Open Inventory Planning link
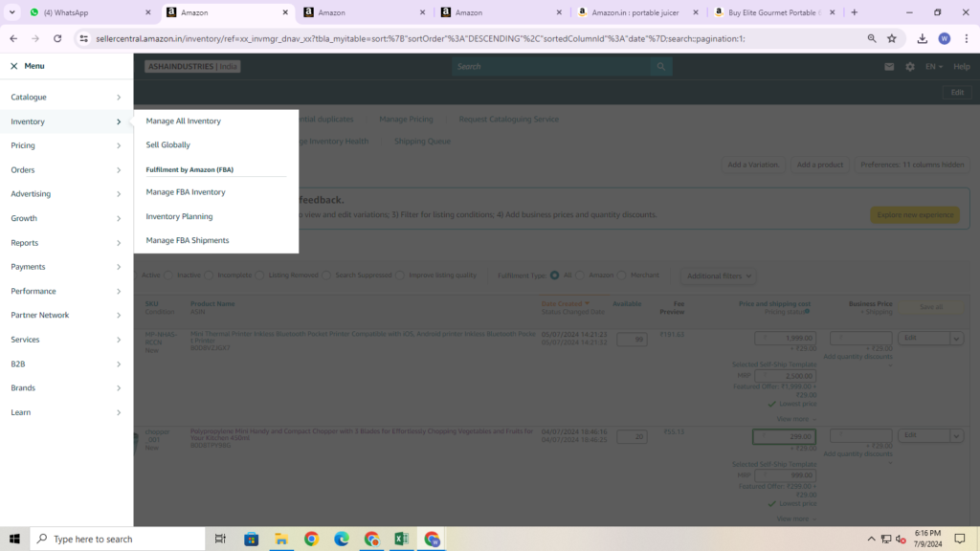This screenshot has width=980, height=551. tap(179, 216)
